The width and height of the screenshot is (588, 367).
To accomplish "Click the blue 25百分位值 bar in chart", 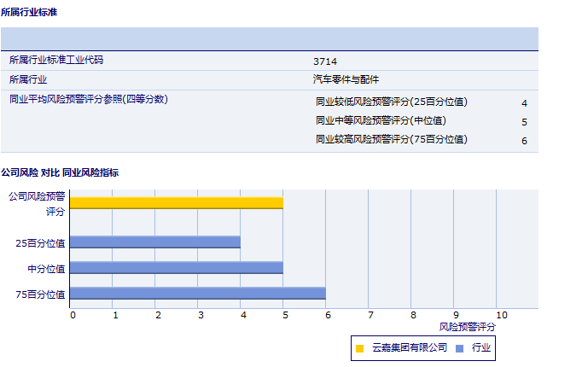I will click(x=154, y=242).
